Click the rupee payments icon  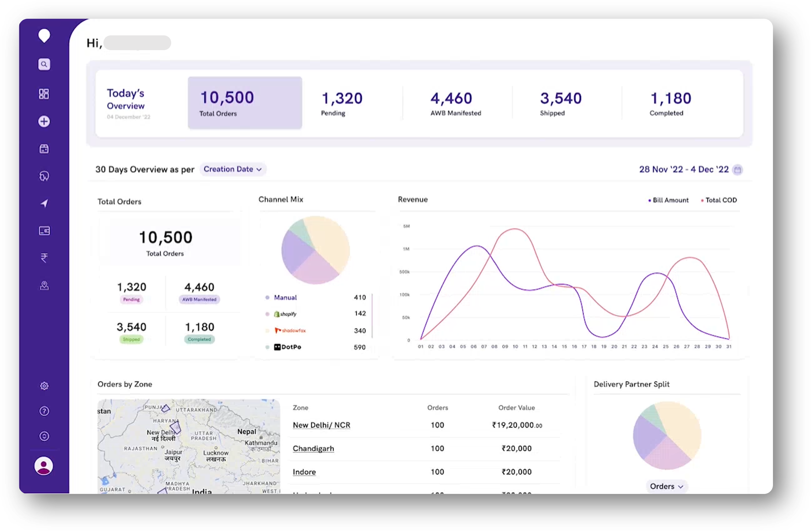[44, 258]
